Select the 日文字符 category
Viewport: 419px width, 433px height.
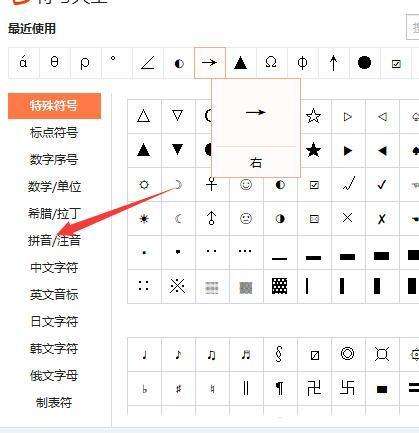coord(54,321)
